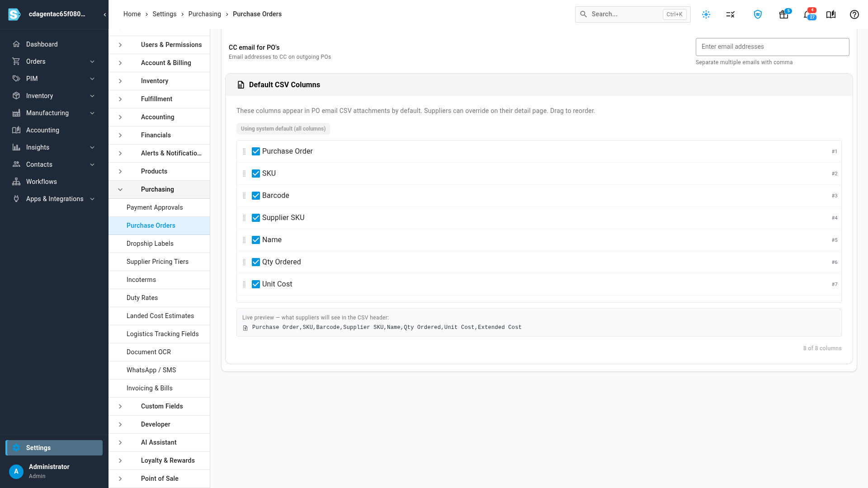Uncheck the SKU column checkbox
868x488 pixels.
[x=256, y=174]
